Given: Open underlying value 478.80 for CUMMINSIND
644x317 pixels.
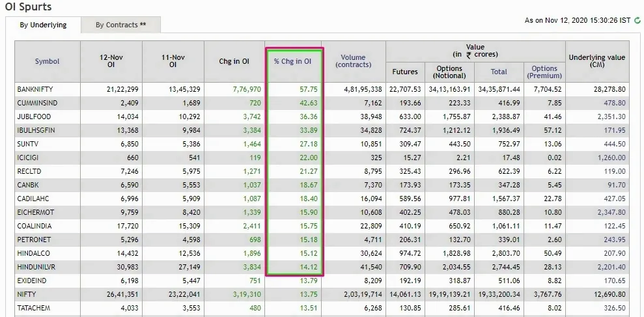Looking at the screenshot, I should (x=615, y=103).
